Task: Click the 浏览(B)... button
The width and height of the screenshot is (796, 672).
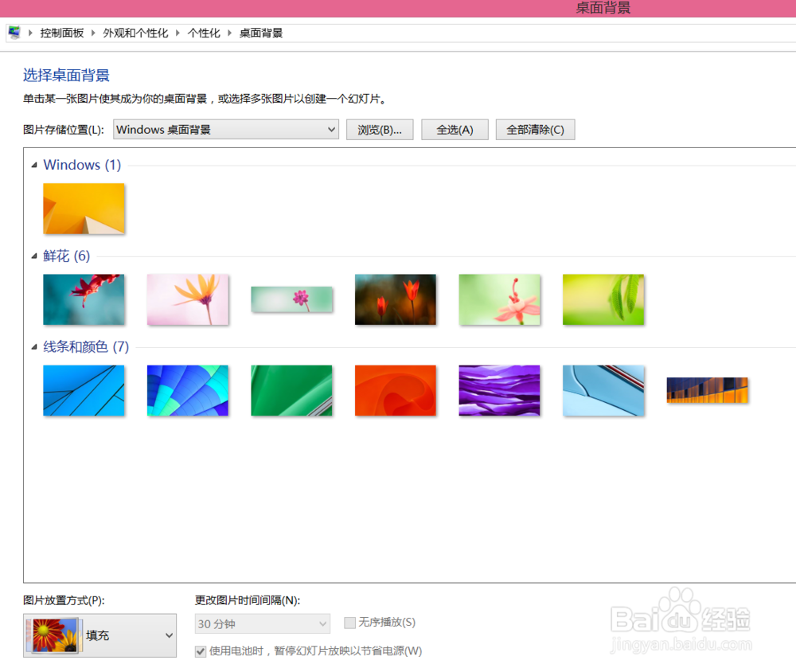Action: (380, 130)
